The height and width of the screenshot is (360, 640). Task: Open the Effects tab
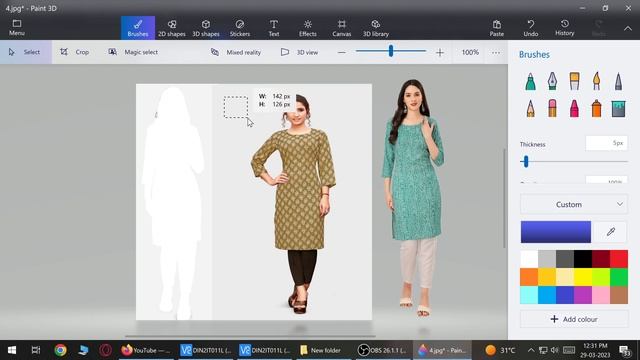308,28
